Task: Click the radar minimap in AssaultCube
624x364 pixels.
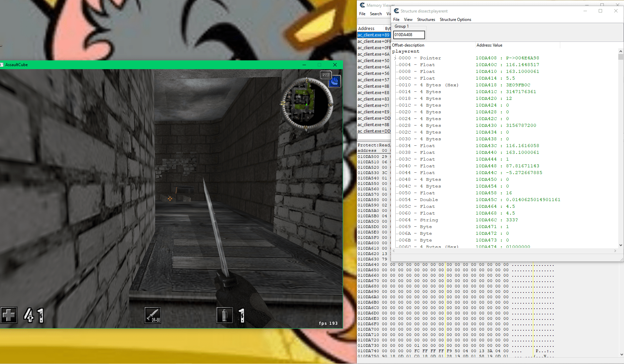Action: [307, 104]
